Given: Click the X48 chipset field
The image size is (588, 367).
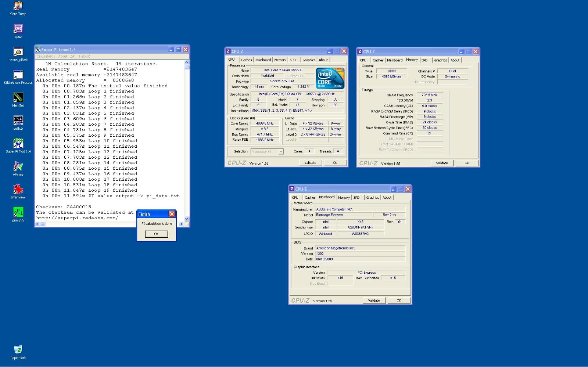Looking at the screenshot, I should 360,222.
